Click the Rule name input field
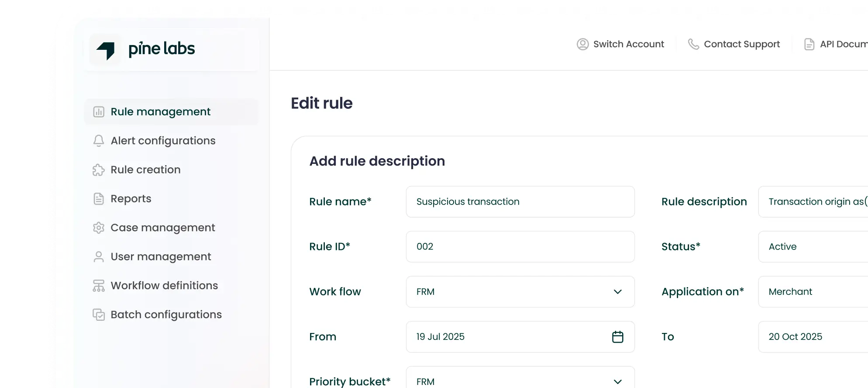The height and width of the screenshot is (388, 868). coord(520,202)
